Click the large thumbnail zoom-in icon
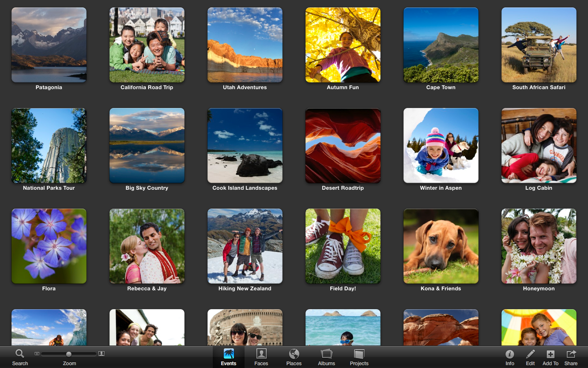This screenshot has width=588, height=368. (x=102, y=354)
